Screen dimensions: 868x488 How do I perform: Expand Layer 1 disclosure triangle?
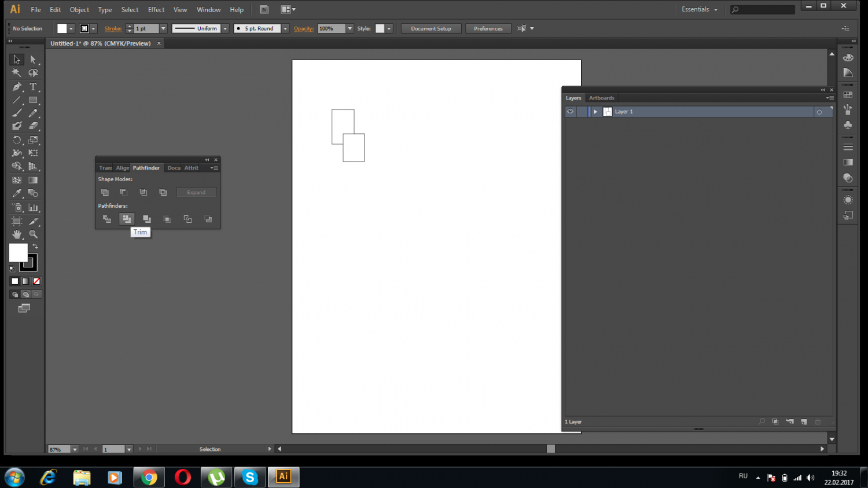[x=595, y=112]
